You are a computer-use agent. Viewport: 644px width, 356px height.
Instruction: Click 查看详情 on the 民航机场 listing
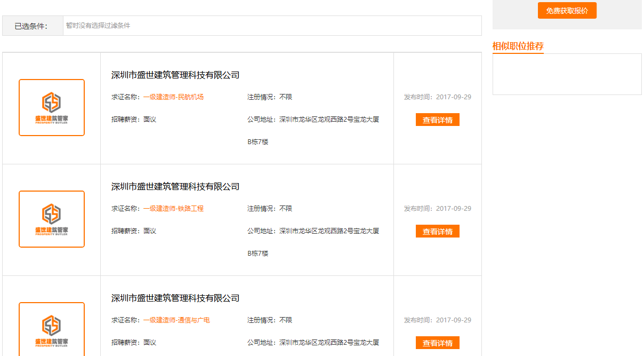point(437,120)
